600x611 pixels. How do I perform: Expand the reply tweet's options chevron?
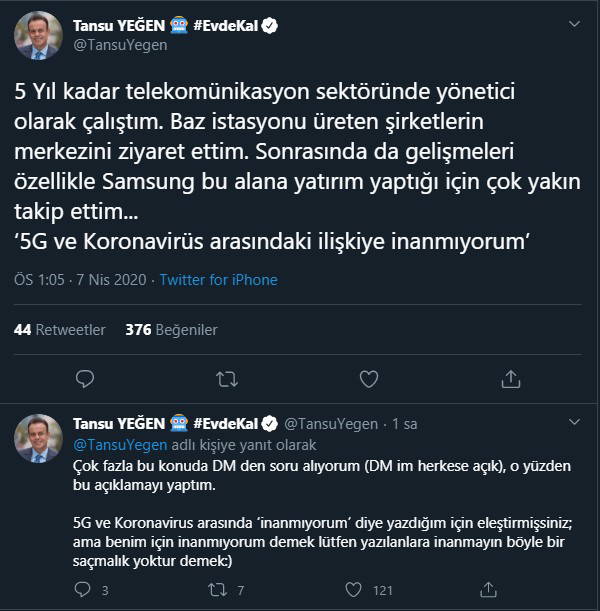[x=571, y=425]
